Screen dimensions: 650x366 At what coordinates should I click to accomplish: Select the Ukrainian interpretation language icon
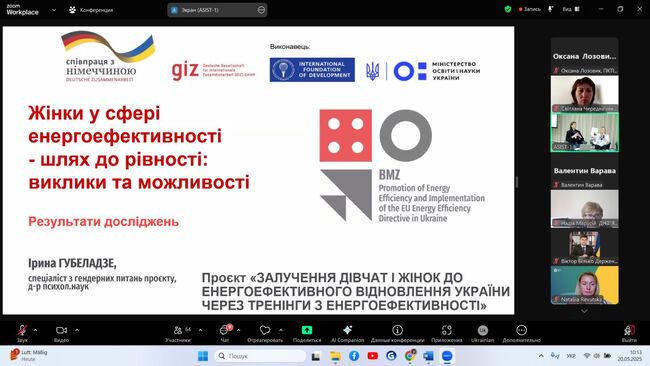pyautogui.click(x=483, y=330)
